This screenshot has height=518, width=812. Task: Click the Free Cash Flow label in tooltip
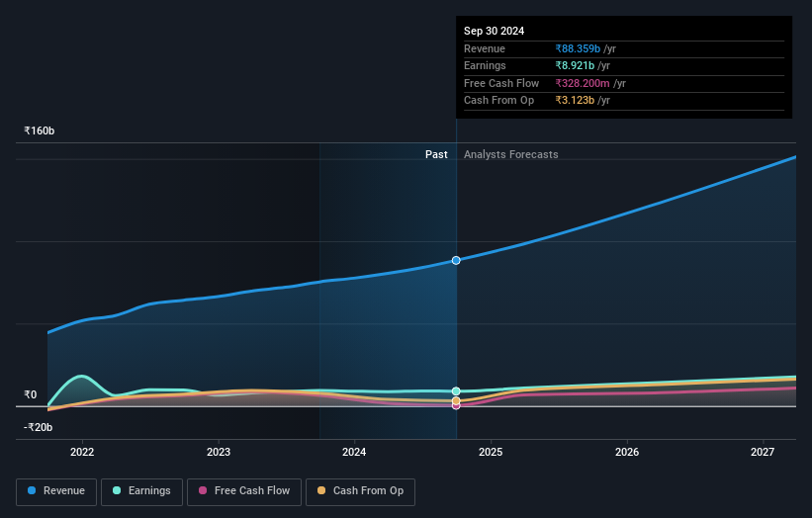[x=501, y=83]
